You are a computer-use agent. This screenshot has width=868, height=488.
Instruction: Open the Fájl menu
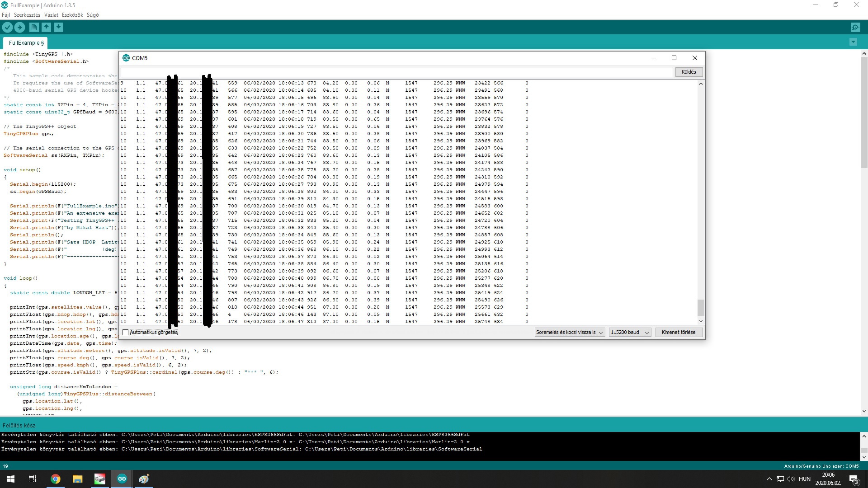tap(6, 15)
